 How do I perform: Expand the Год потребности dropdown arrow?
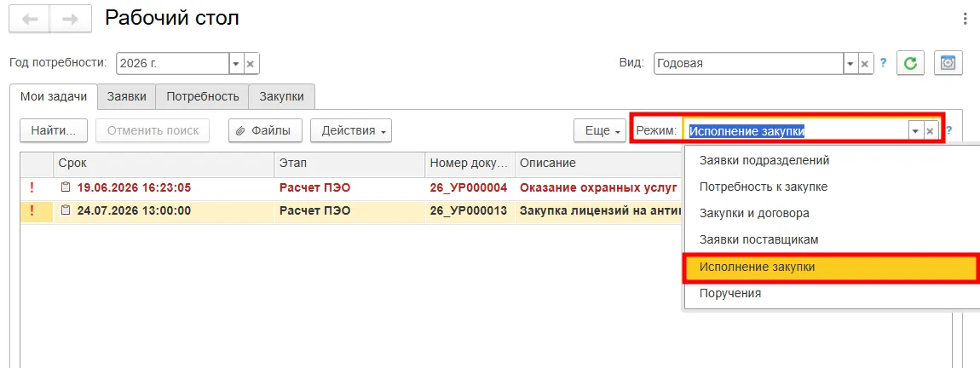[235, 64]
